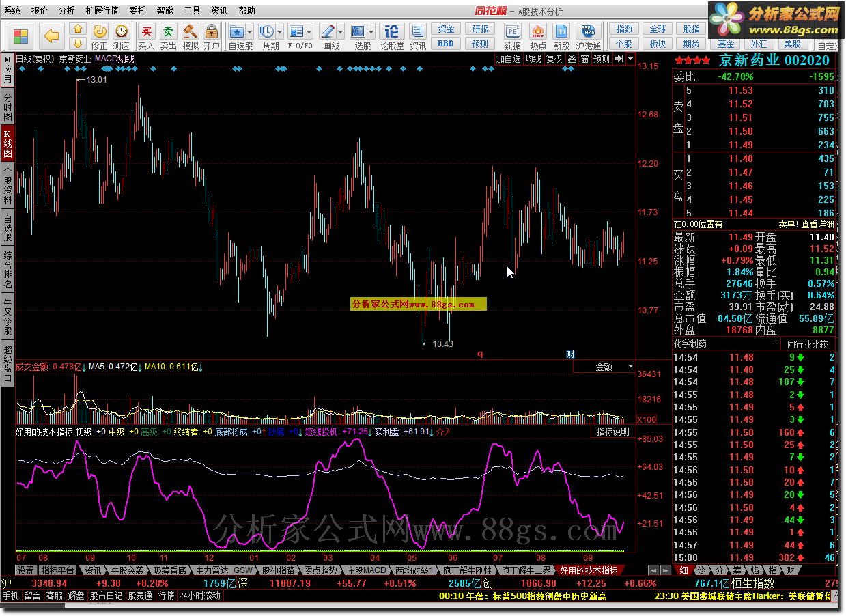
Task: Expand the 选股 dropdown arrow
Action: point(371,31)
